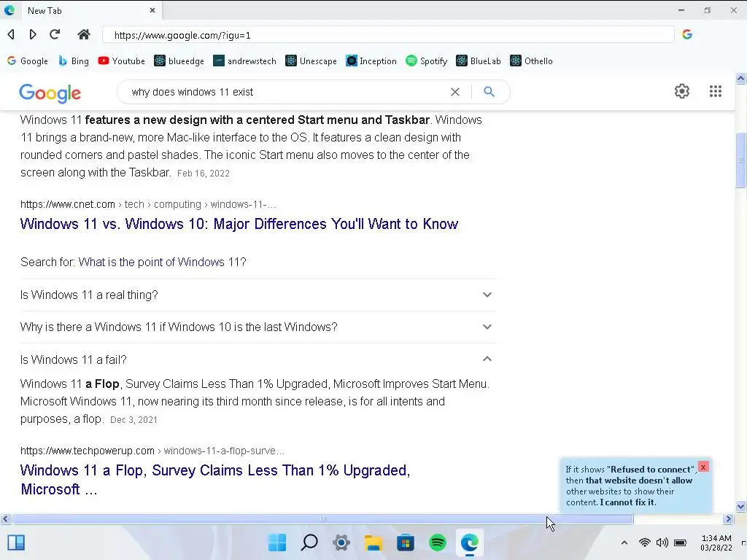Search for What is the point of Windows 11?
747x560 pixels.
163,262
